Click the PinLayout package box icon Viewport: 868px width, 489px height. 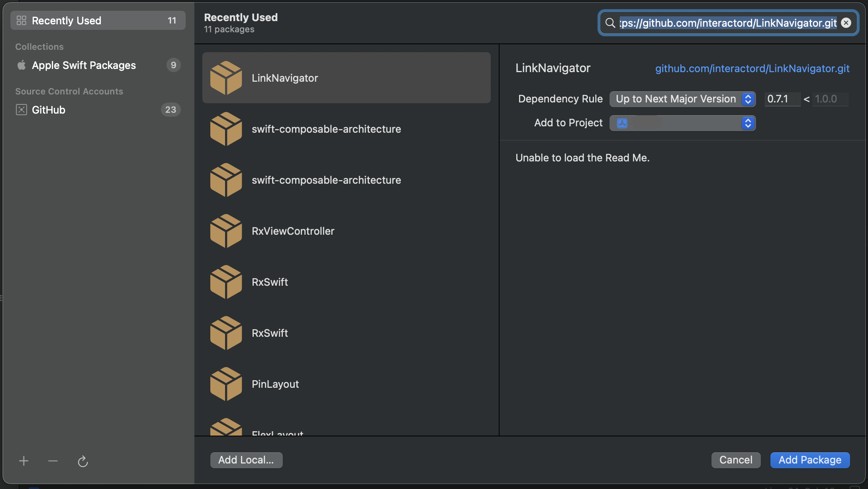point(226,384)
